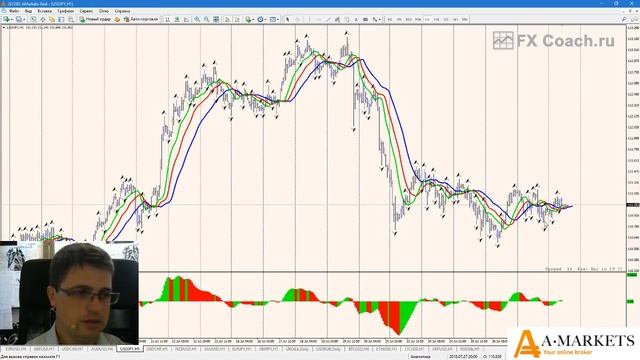Viewport: 640px width, 360px height.
Task: Switch to D1 timeframe
Action: pos(446,19)
